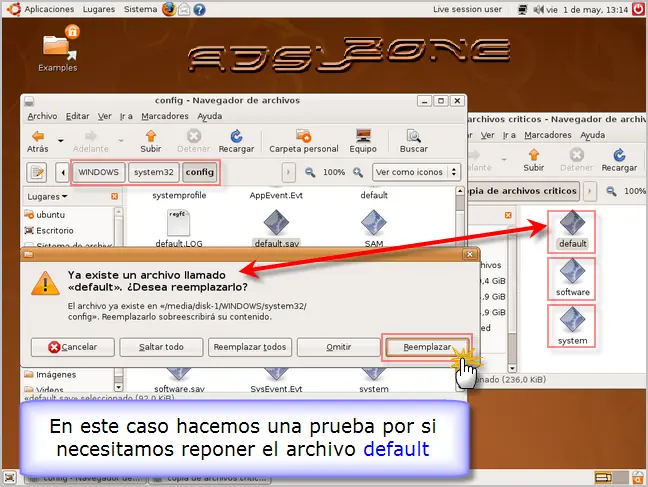648x487 pixels.
Task: Zoom in using the magnifier plus icon
Action: [x=358, y=172]
